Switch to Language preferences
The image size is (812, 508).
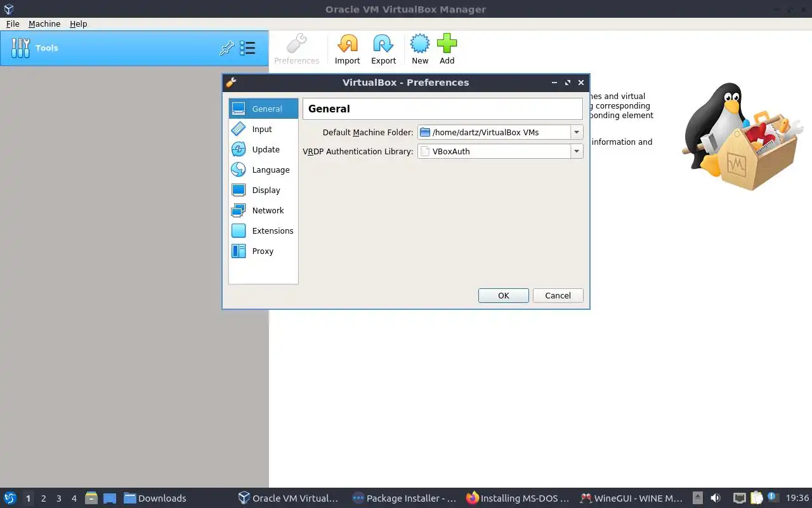(x=263, y=170)
